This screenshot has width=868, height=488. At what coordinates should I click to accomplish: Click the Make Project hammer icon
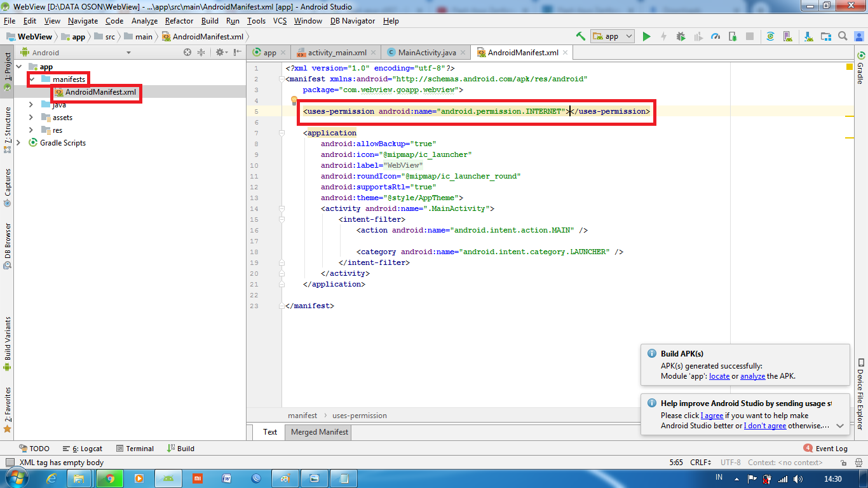pos(581,36)
